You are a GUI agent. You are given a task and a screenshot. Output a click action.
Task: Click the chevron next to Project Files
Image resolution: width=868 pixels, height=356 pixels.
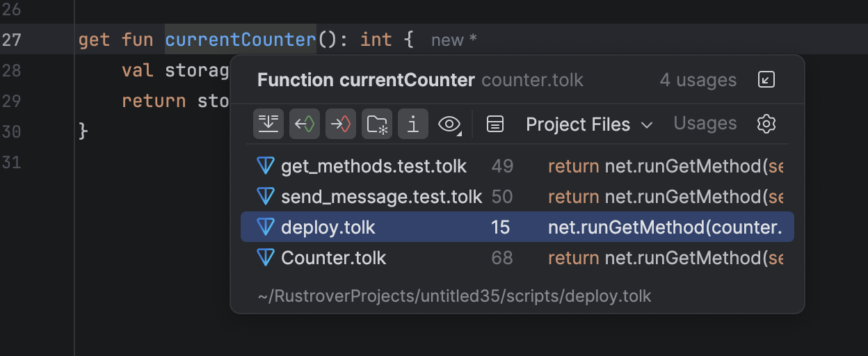click(647, 125)
